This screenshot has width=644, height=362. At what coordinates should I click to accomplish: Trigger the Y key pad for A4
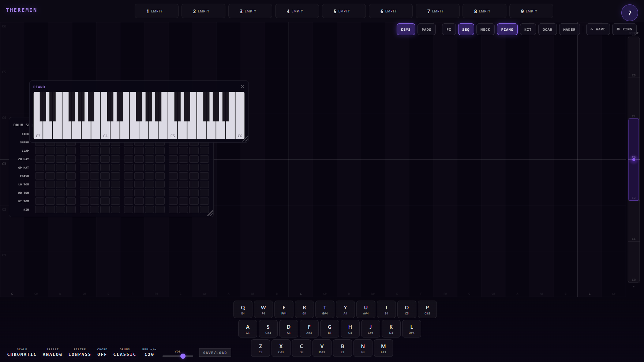345,309
